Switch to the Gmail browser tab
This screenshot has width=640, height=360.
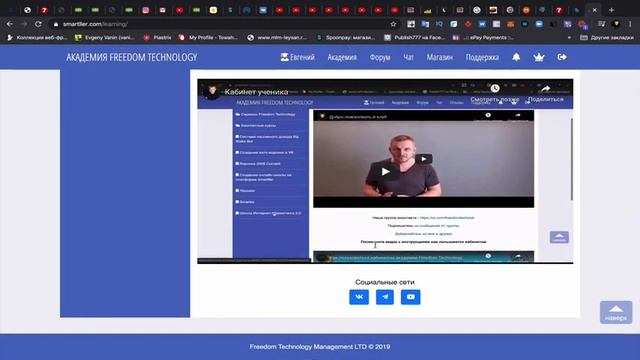tap(163, 10)
